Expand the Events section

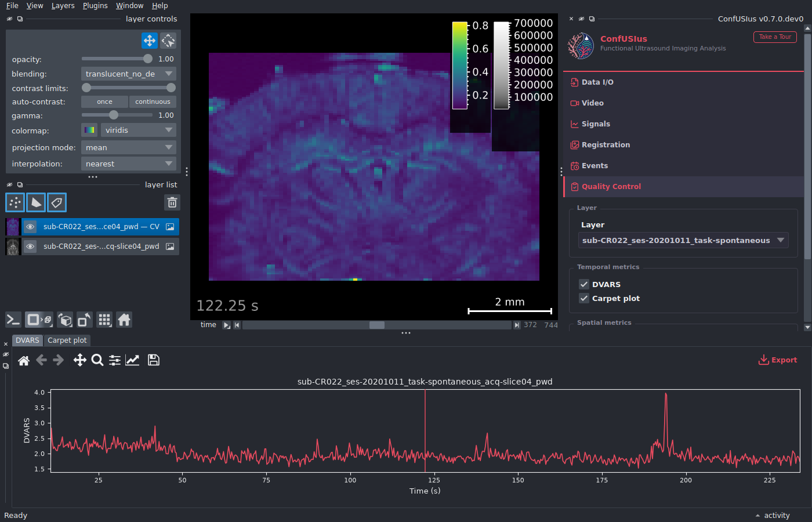pos(683,166)
